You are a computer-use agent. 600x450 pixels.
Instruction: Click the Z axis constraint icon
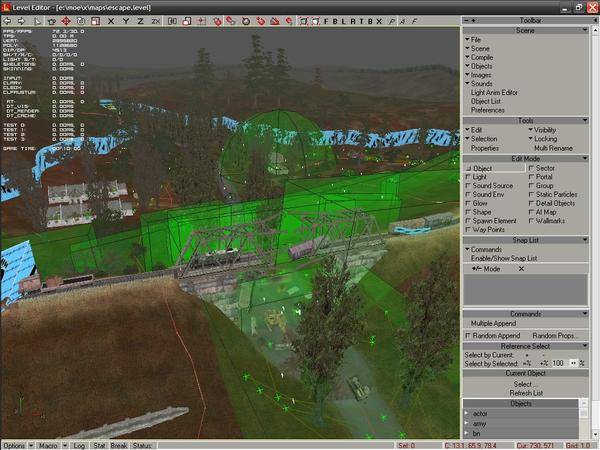point(139,20)
